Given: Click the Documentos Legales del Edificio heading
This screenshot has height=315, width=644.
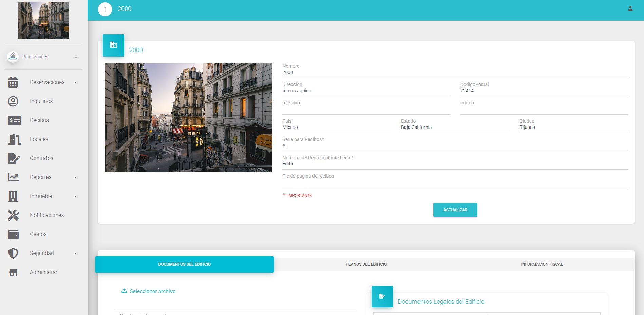Looking at the screenshot, I should tap(441, 302).
